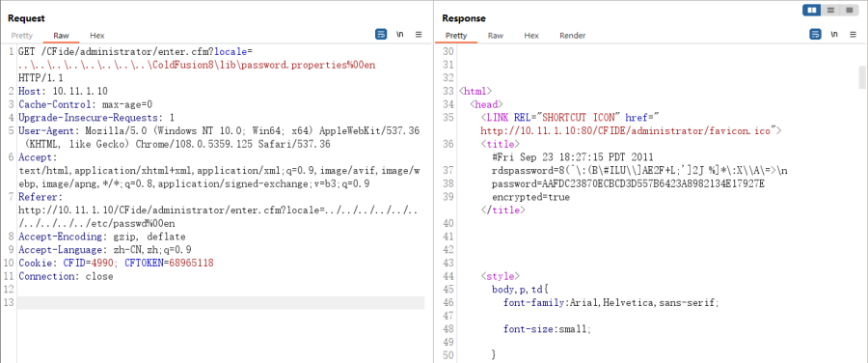The image size is (868, 363).
Task: Click the password=AAFDC23870... hash line
Action: coord(628,184)
